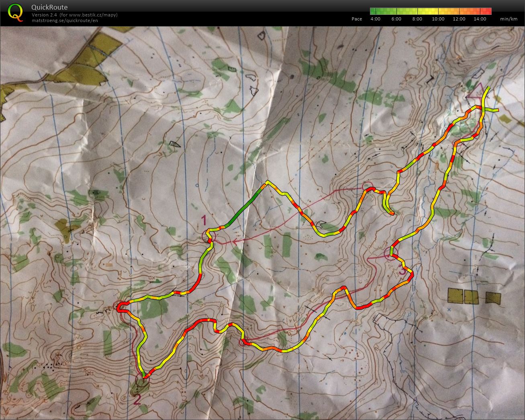The height and width of the screenshot is (420, 525).
Task: Click the green end of the pace color bar
Action: tap(373, 11)
